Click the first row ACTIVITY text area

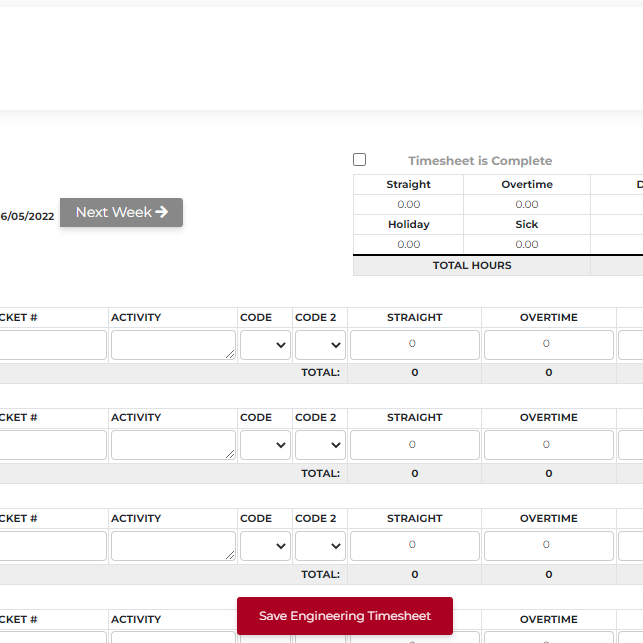[173, 345]
